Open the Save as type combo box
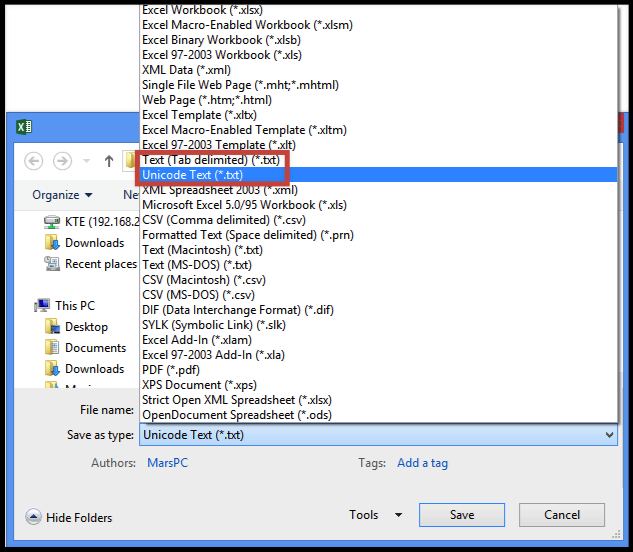This screenshot has width=633, height=552. 378,435
